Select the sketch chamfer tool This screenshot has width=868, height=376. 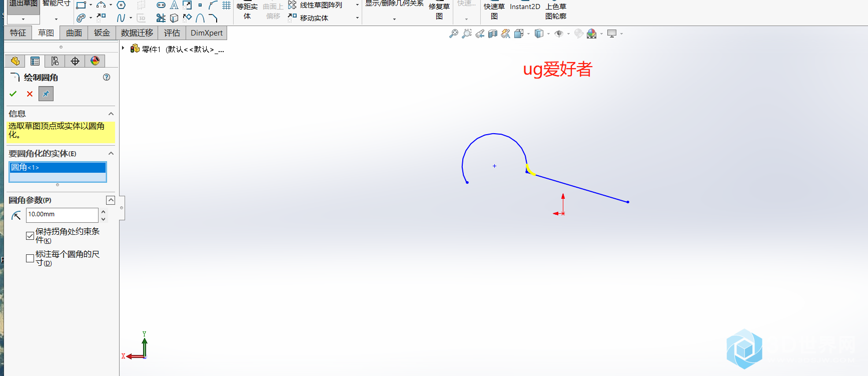click(x=213, y=18)
